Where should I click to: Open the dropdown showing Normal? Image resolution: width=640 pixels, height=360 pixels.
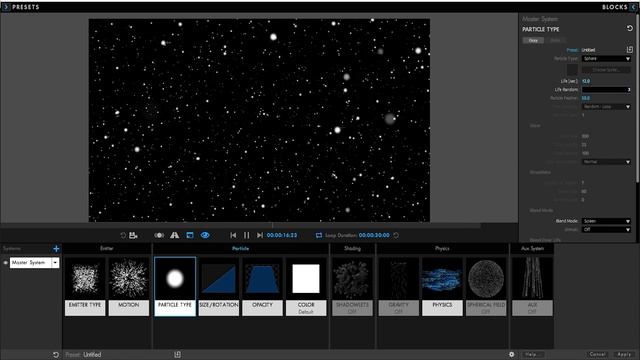[x=606, y=162]
